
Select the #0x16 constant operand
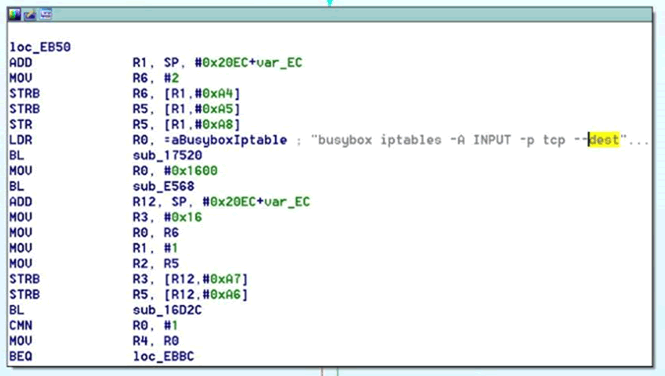[183, 217]
